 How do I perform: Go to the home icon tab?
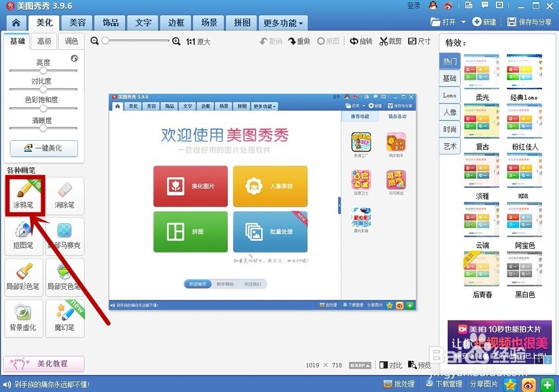16,23
